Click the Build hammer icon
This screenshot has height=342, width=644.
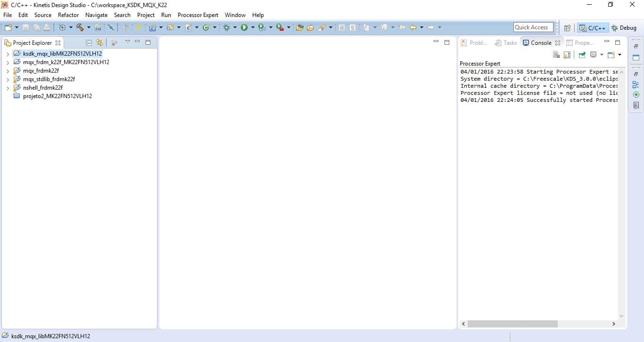click(80, 27)
